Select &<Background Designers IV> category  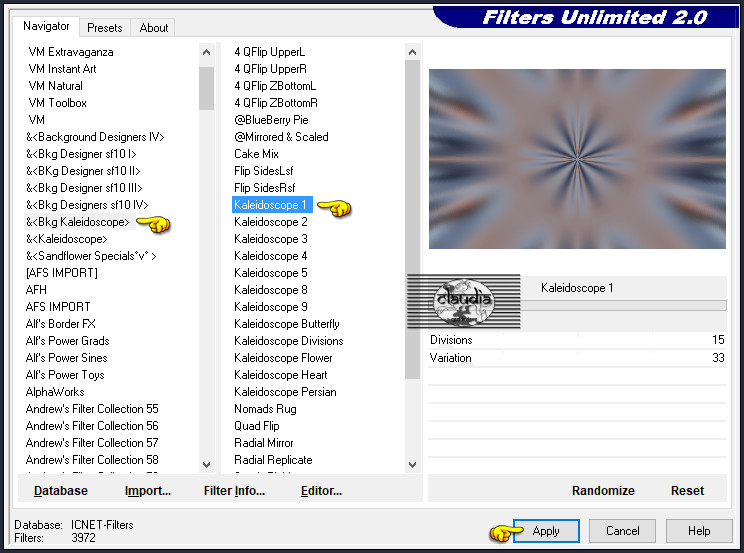point(95,137)
